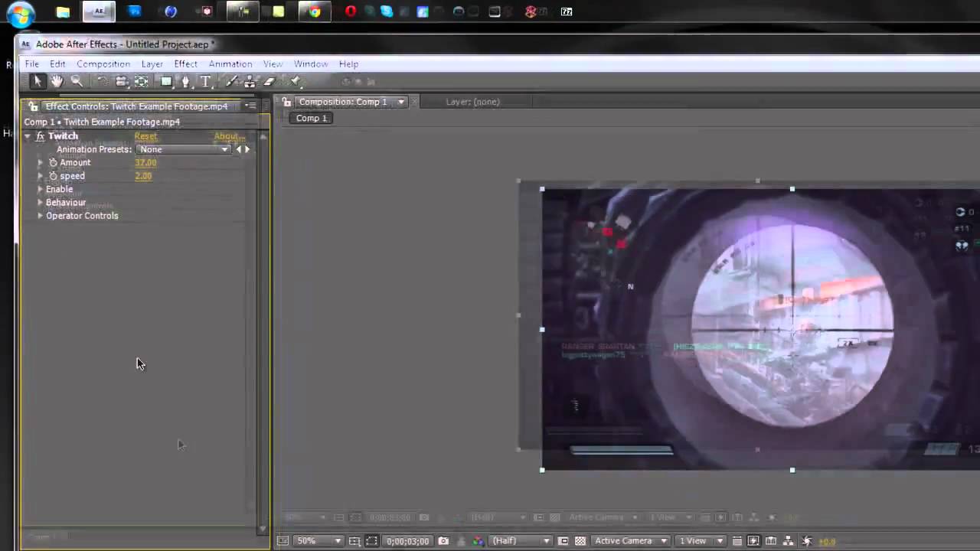Viewport: 980px width, 551px height.
Task: Select the Clone Stamp tool
Action: (x=250, y=81)
